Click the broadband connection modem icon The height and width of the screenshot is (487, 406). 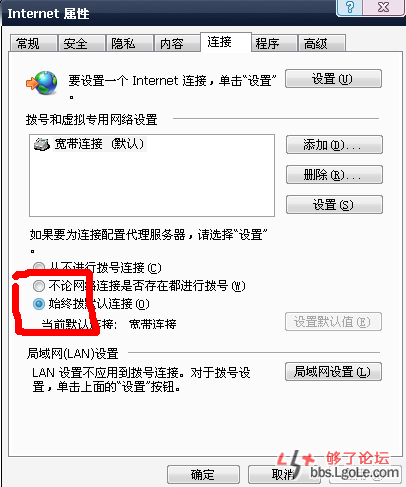(42, 144)
